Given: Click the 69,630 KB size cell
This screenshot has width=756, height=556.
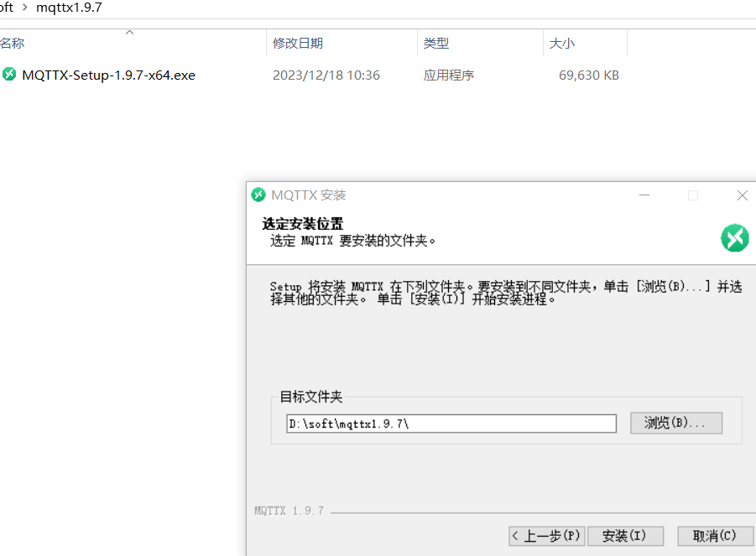Looking at the screenshot, I should coord(588,75).
